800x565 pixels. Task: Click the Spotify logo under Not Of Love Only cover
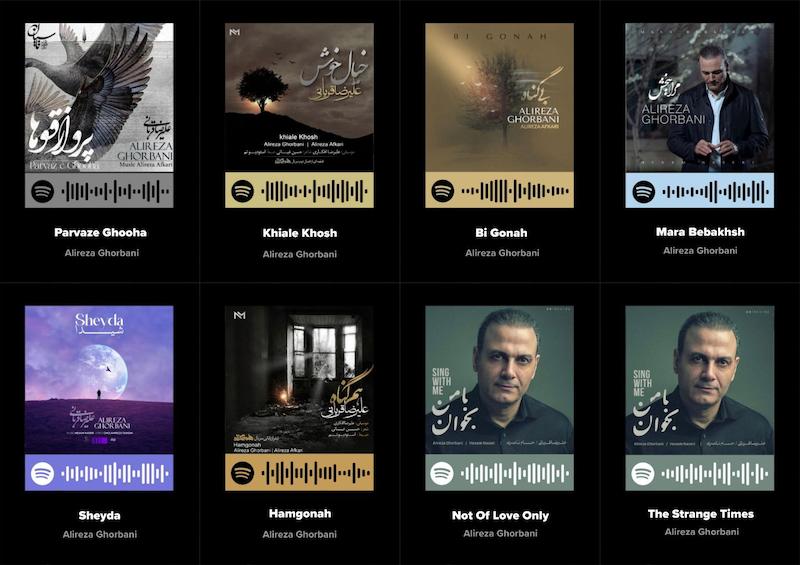tap(441, 474)
